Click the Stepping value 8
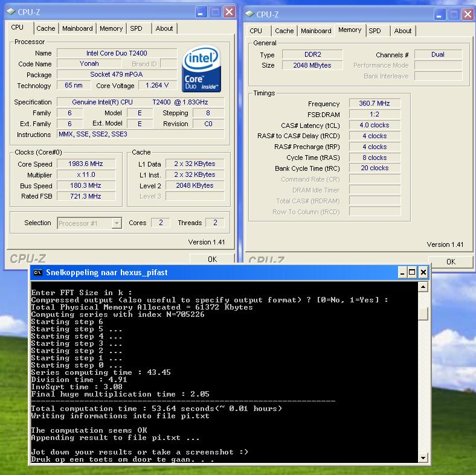Image resolution: width=476 pixels, height=475 pixels. [208, 113]
